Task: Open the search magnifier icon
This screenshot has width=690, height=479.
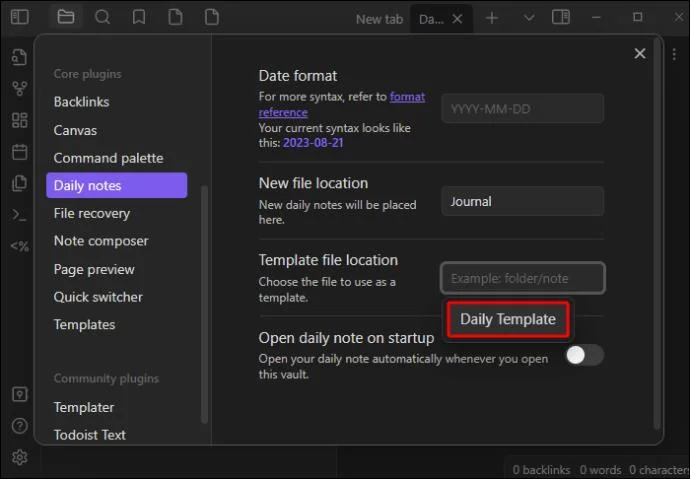Action: pos(103,17)
